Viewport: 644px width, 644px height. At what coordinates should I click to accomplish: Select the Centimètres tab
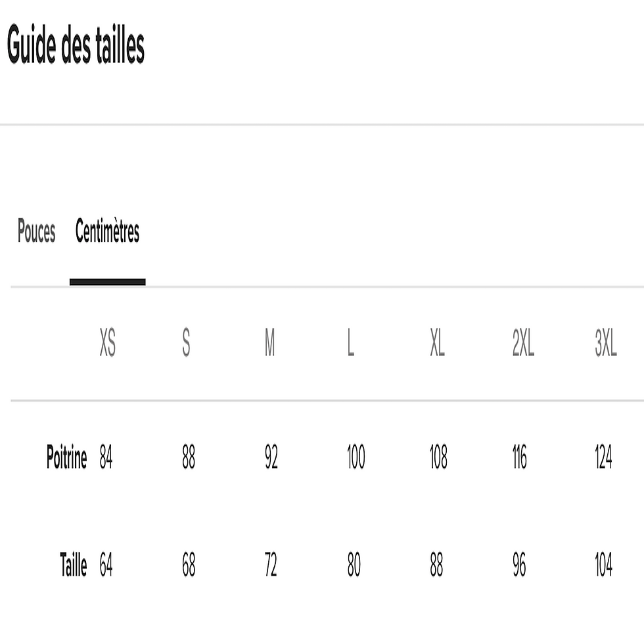(x=108, y=231)
